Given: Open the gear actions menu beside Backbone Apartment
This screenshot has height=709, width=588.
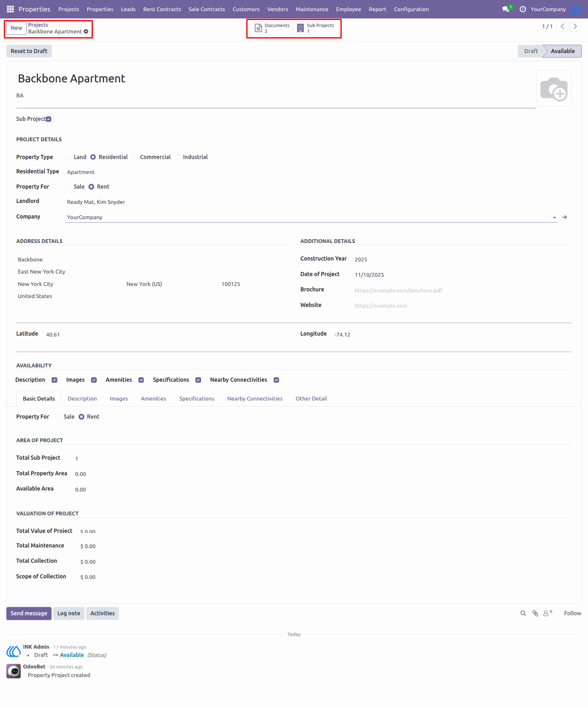Looking at the screenshot, I should 86,32.
